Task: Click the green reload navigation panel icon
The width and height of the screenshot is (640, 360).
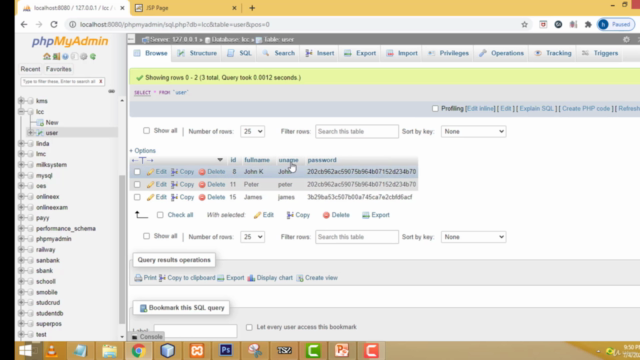Action: pyautogui.click(x=93, y=56)
